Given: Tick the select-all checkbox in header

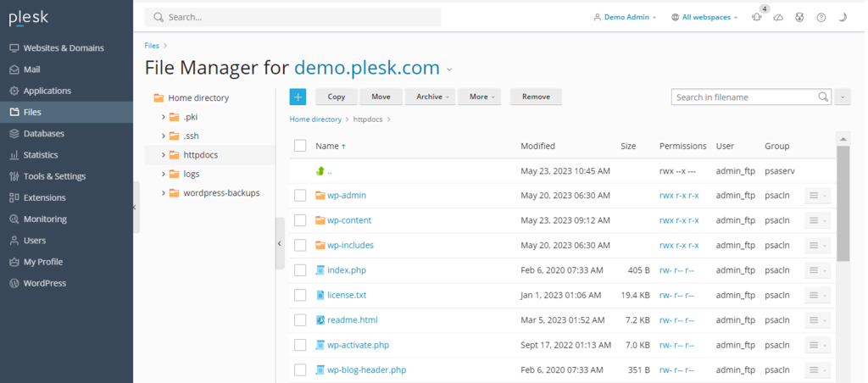Looking at the screenshot, I should pos(300,146).
